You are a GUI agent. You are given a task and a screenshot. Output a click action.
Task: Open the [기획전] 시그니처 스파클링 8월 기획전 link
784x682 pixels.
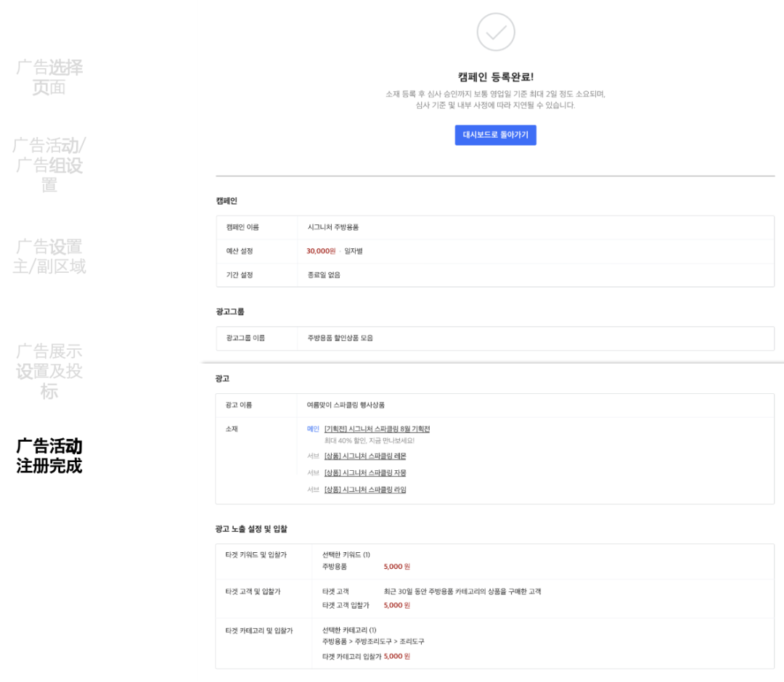tap(377, 429)
